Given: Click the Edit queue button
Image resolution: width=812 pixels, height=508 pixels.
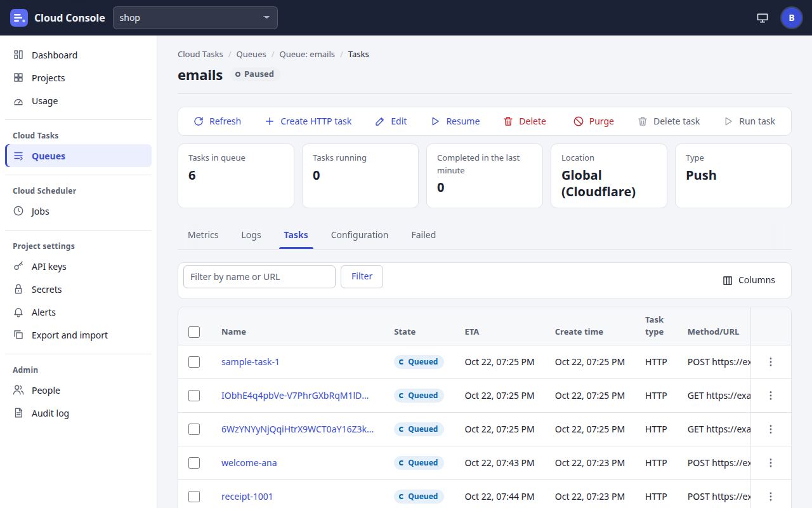Looking at the screenshot, I should (x=391, y=121).
